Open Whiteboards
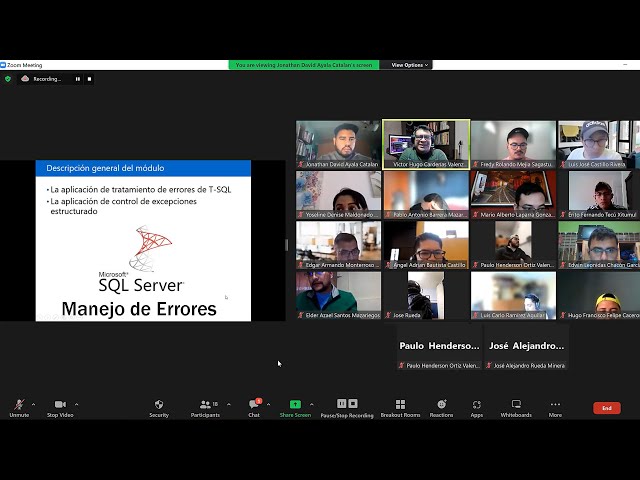 516,408
